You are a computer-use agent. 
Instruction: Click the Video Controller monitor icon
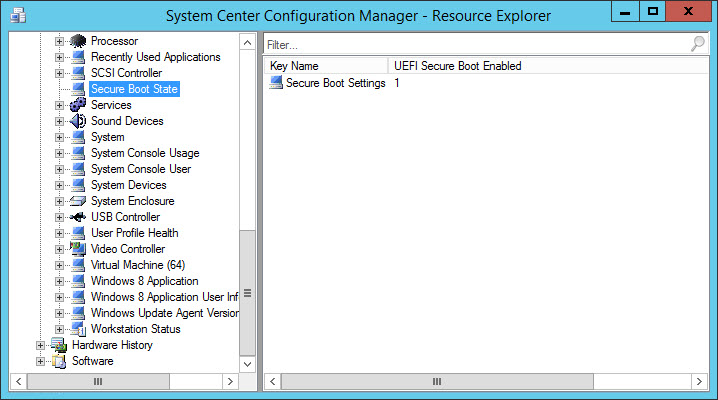point(79,249)
